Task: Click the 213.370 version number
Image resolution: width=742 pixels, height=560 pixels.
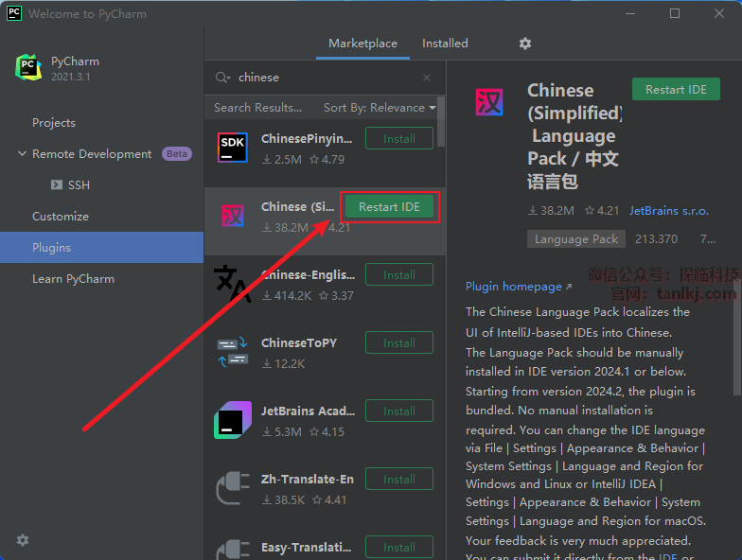Action: [657, 239]
